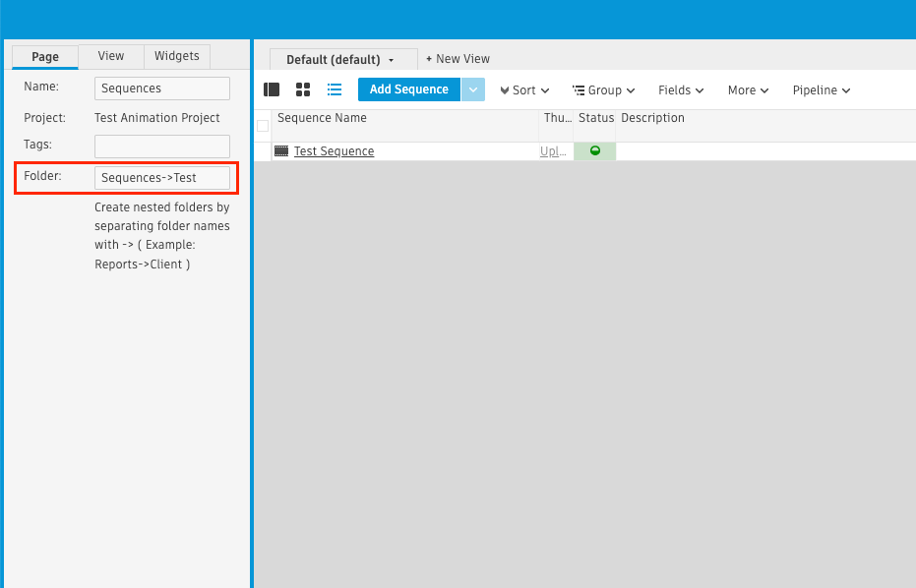Viewport: 916px width, 588px height.
Task: Switch to list view icon
Action: (x=335, y=89)
